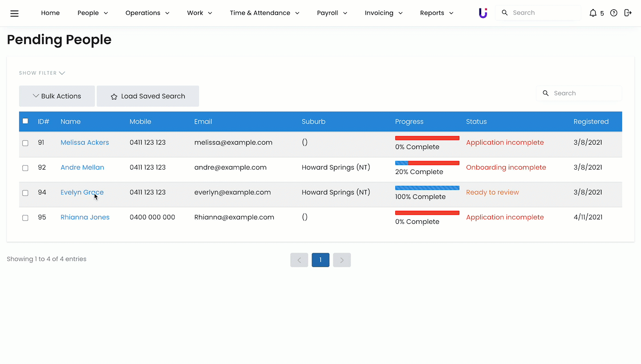Open the People dropdown menu
This screenshot has width=641, height=364.
(x=93, y=13)
